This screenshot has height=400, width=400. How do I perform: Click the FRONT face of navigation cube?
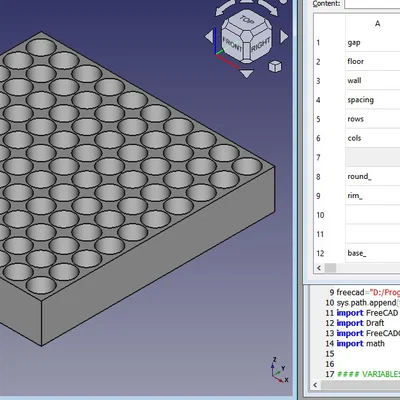click(232, 45)
